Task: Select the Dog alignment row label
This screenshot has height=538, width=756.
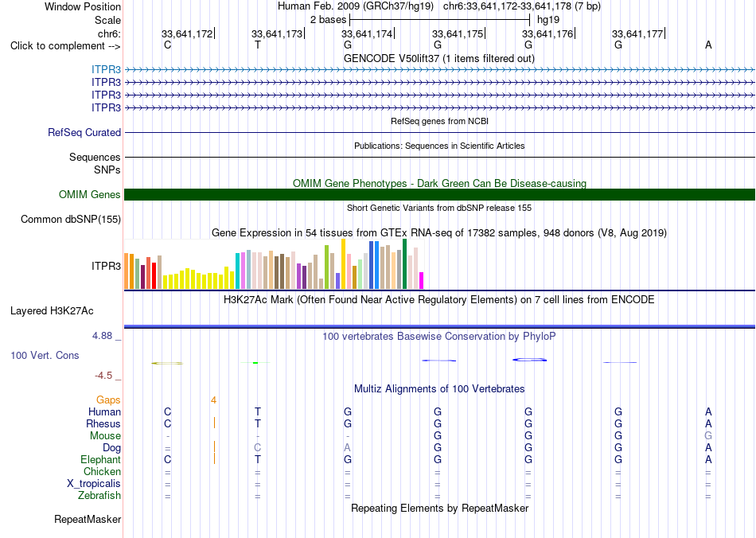Action: click(x=111, y=448)
